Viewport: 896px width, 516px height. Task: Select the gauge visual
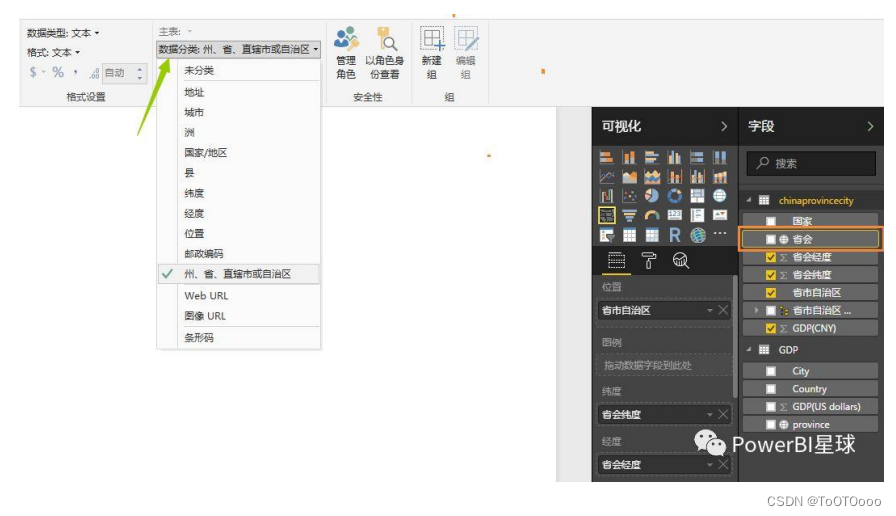pos(651,215)
